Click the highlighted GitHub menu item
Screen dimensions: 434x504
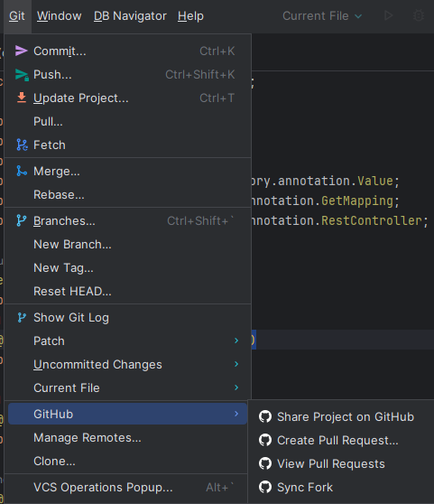click(x=127, y=414)
